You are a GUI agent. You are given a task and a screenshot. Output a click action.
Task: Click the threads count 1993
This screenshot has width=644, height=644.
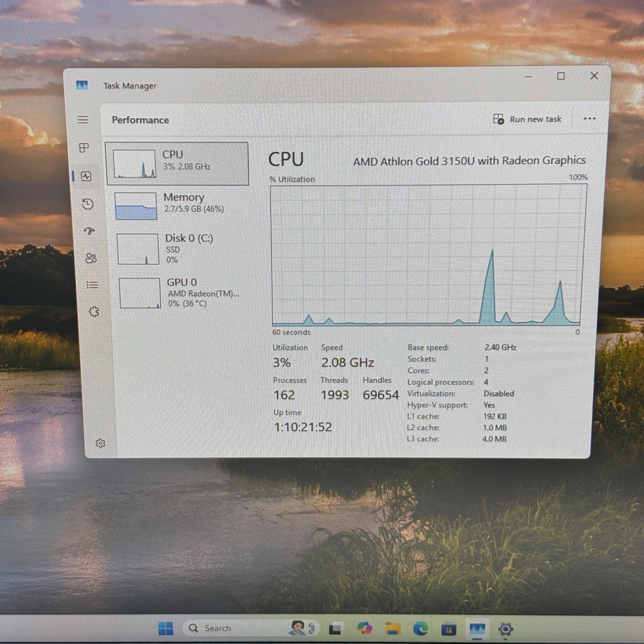coord(335,395)
